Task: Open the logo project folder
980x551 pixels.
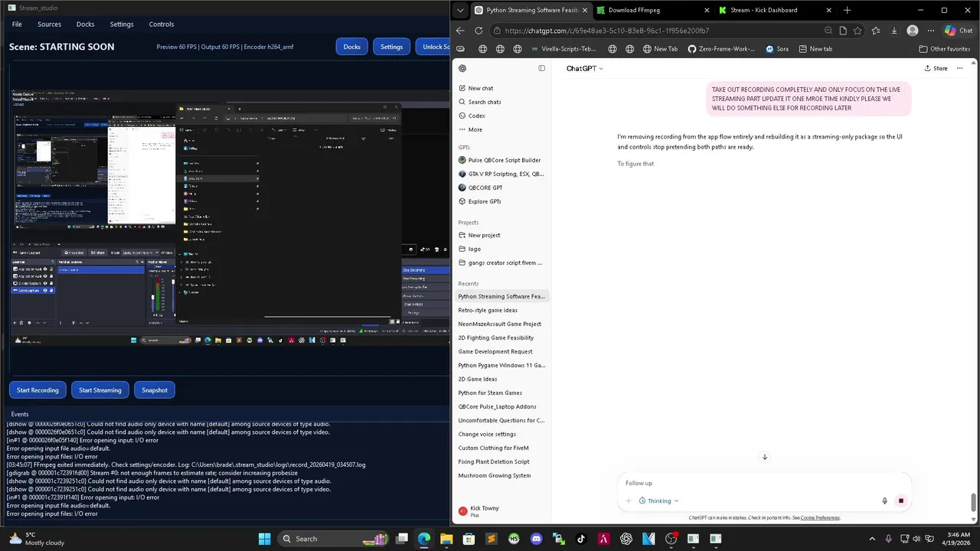Action: (x=501, y=249)
